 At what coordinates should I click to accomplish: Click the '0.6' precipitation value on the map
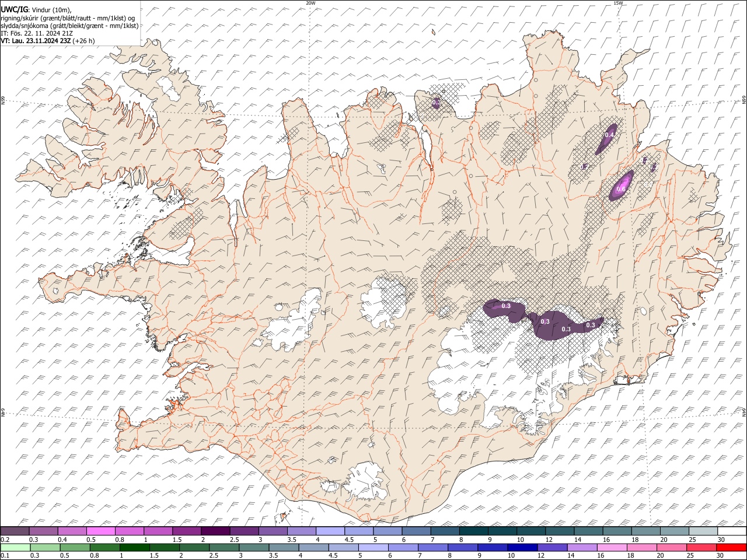(621, 189)
